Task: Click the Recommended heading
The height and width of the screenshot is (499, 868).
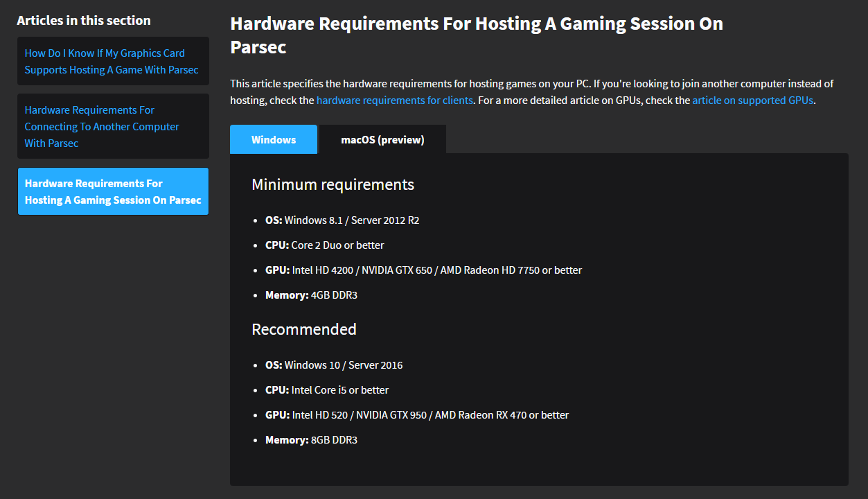Action: click(x=304, y=329)
